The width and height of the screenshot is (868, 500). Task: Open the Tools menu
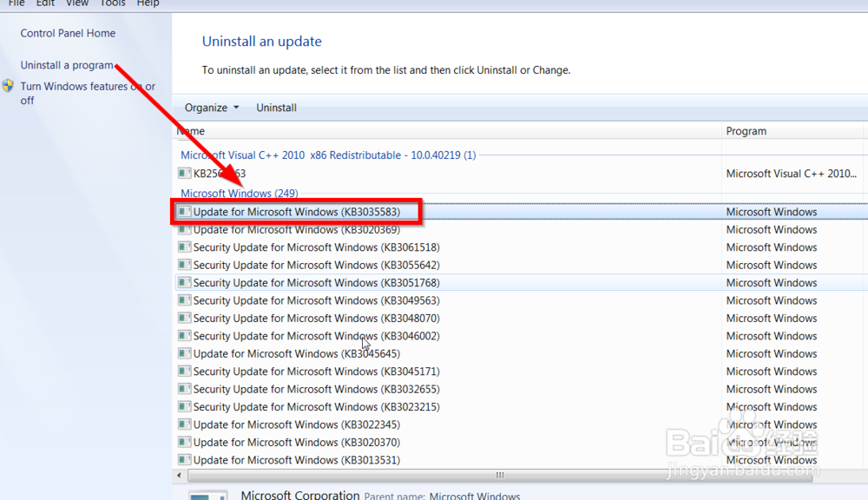pyautogui.click(x=112, y=3)
